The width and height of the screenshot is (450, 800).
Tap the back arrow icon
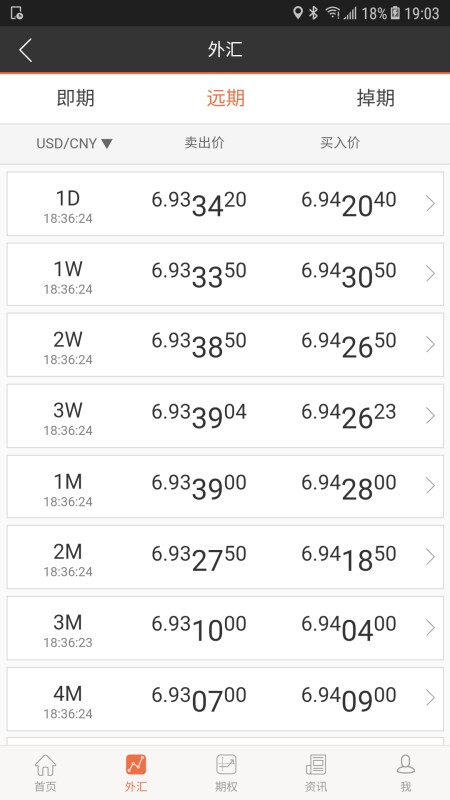(x=26, y=50)
